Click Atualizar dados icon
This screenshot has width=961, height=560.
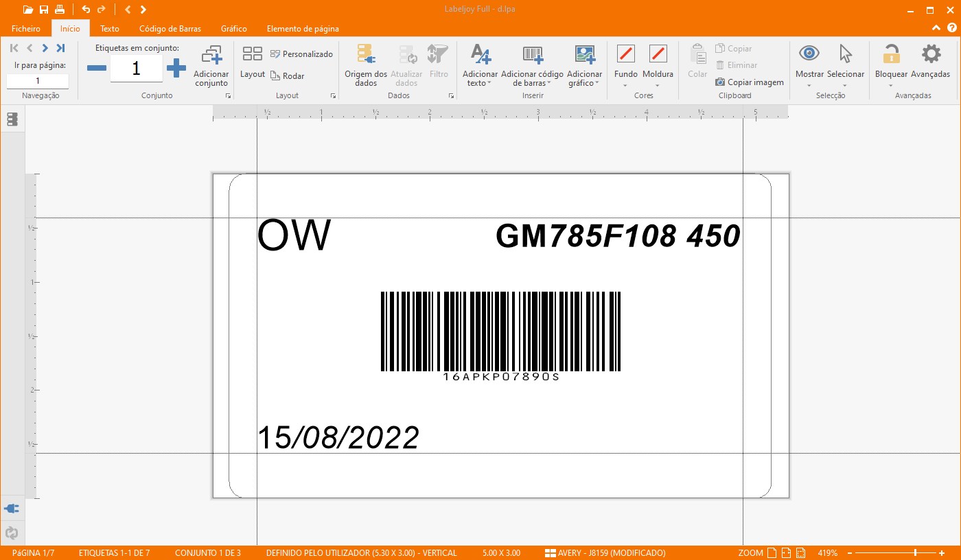click(x=406, y=67)
